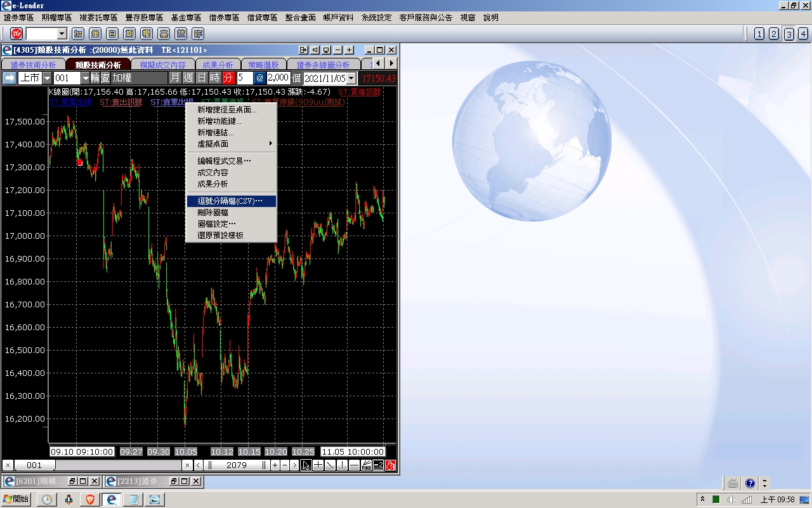Click the 技 toolbar icon

[181, 34]
